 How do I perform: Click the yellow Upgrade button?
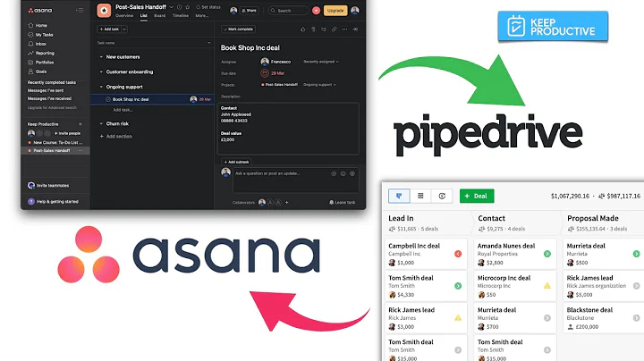(x=335, y=11)
